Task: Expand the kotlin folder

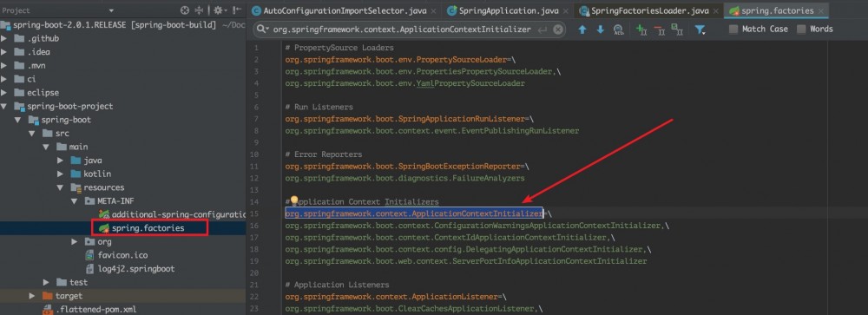Action: click(61, 174)
